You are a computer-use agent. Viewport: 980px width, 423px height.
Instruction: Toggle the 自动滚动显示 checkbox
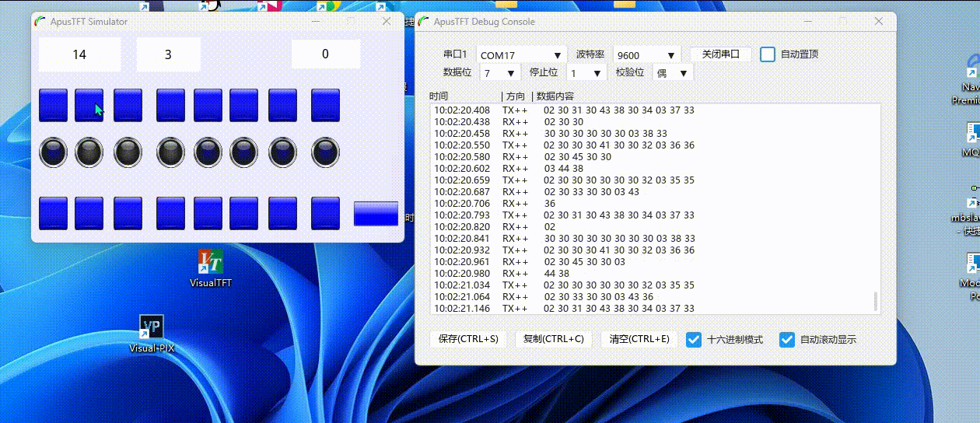(787, 339)
